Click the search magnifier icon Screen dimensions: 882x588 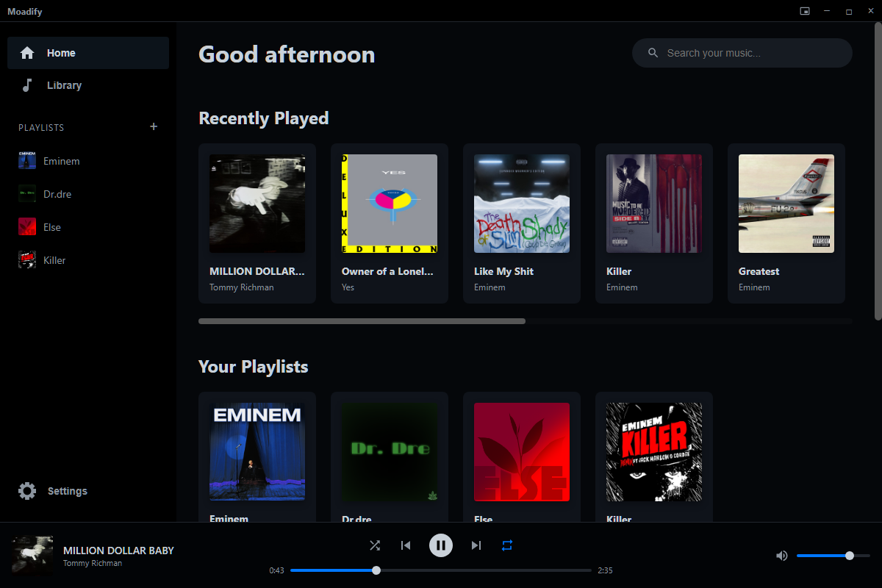pyautogui.click(x=653, y=53)
